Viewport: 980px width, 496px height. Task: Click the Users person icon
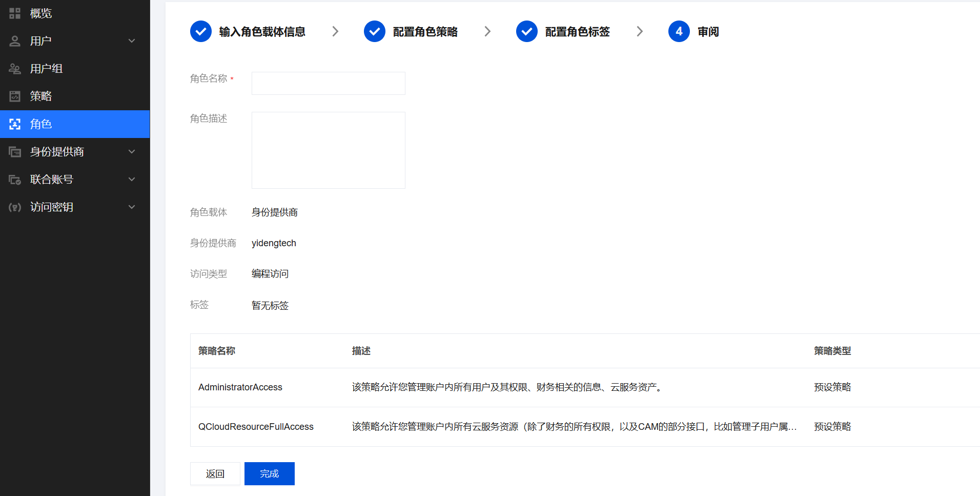[15, 41]
